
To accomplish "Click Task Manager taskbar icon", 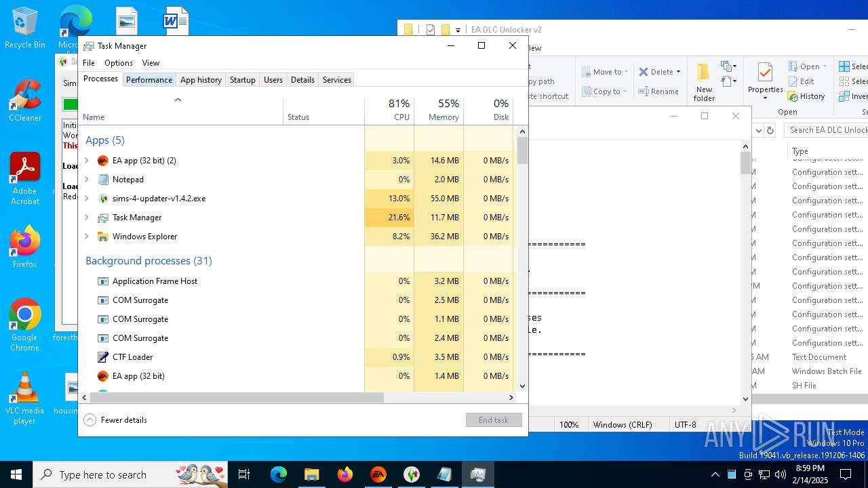I will click(477, 474).
